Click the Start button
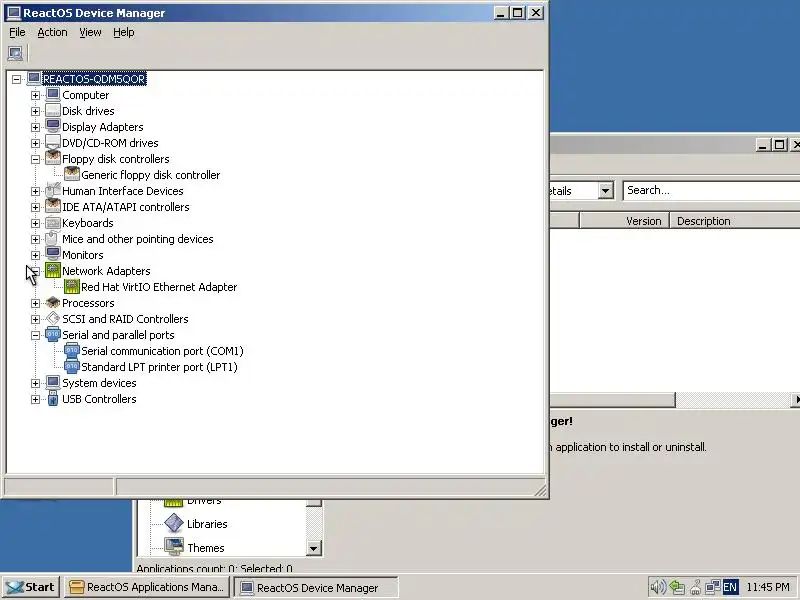 pos(31,587)
